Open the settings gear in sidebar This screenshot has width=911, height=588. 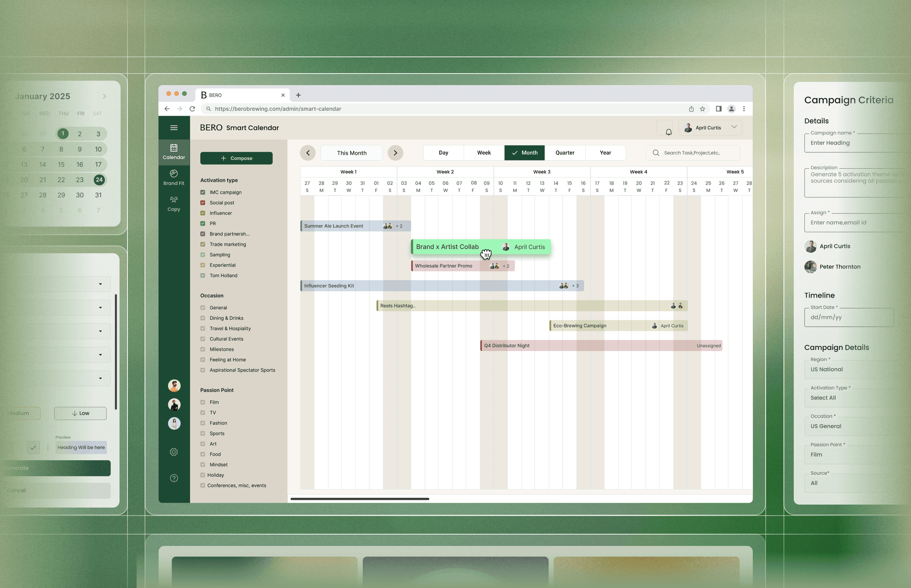(x=174, y=452)
